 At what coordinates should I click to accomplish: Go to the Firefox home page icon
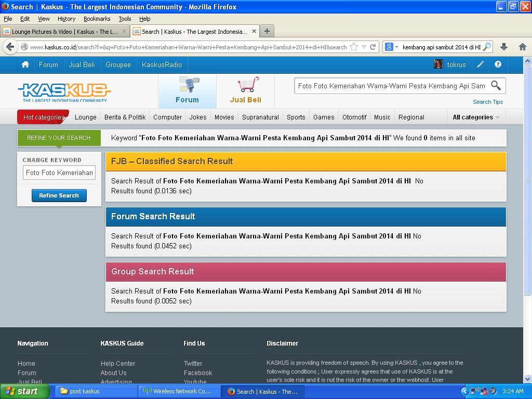click(x=523, y=47)
